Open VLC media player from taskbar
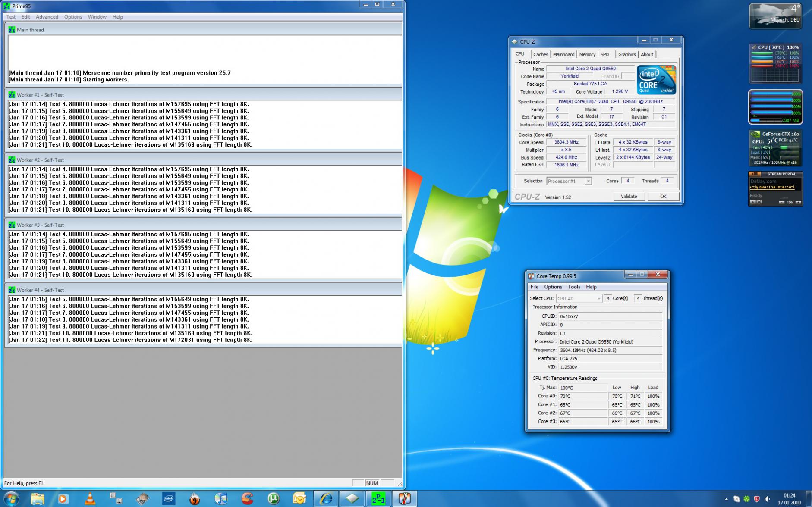Screen dimensions: 812x507 tap(90, 499)
